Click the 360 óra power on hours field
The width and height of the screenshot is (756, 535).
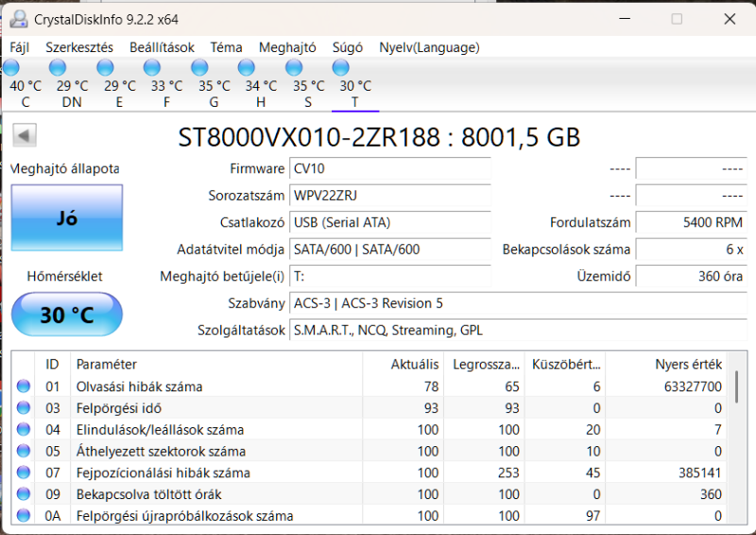coord(692,276)
